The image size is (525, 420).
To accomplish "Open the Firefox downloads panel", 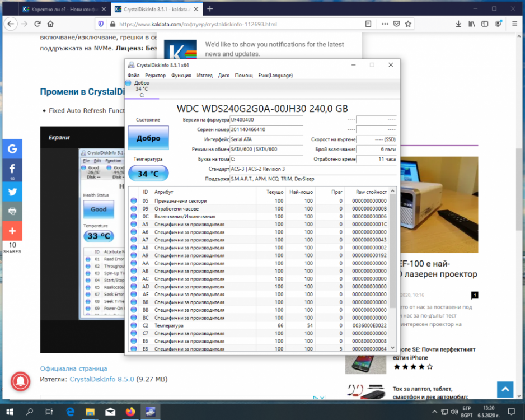I will tap(458, 24).
